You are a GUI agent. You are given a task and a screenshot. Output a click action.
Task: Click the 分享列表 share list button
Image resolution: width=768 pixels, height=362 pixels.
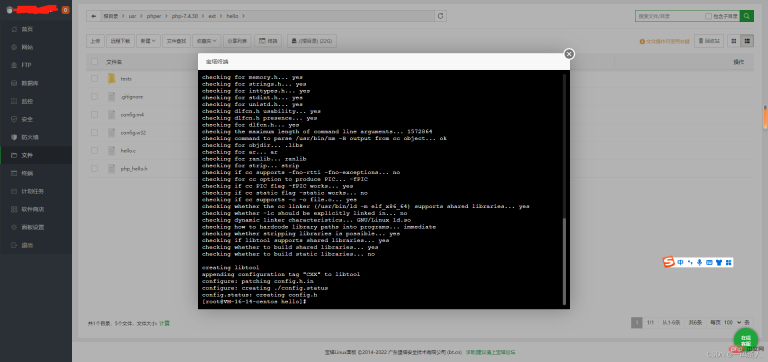238,41
